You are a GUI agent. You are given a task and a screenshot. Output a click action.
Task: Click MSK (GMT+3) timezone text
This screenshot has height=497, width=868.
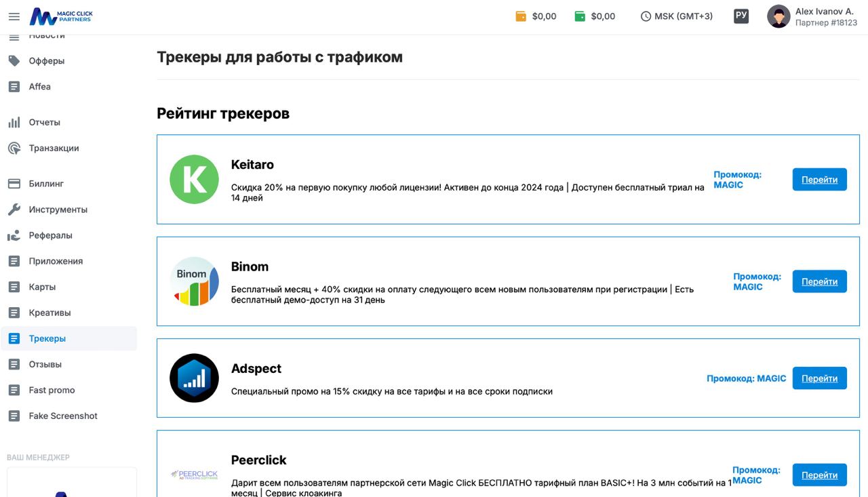(684, 16)
